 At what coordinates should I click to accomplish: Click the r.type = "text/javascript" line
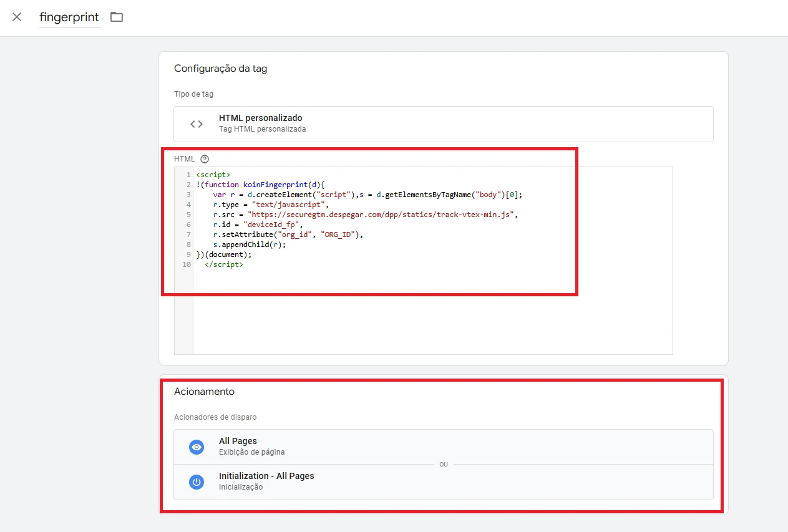click(x=270, y=205)
